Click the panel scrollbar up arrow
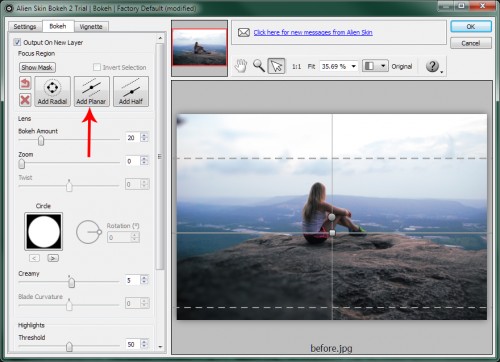Screen dimensions: 500x362 pos(160,38)
